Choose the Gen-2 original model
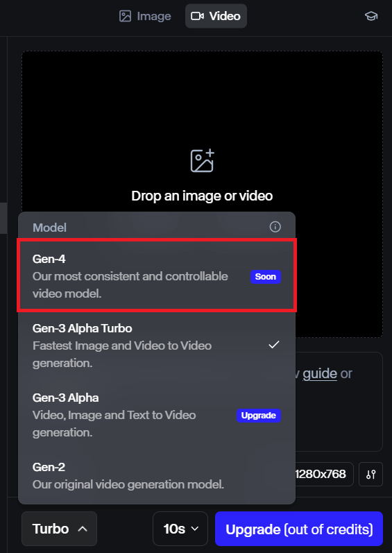392x553 pixels. pos(157,476)
